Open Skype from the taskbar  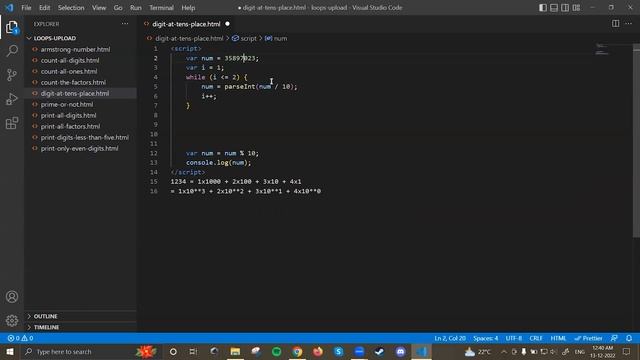click(x=338, y=351)
